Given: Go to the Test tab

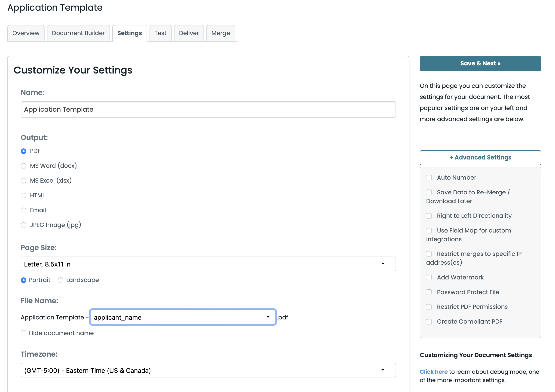Looking at the screenshot, I should pos(160,33).
